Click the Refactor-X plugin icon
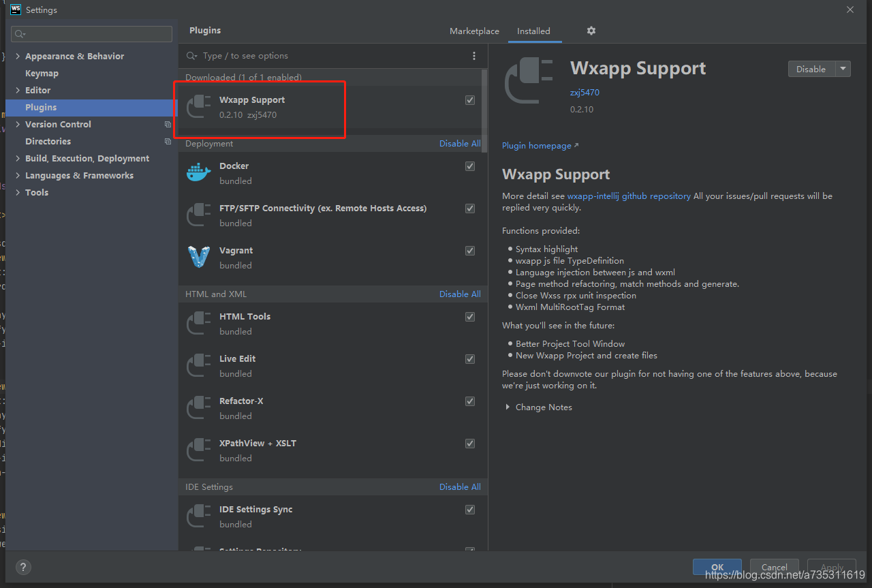Image resolution: width=872 pixels, height=588 pixels. pyautogui.click(x=199, y=408)
